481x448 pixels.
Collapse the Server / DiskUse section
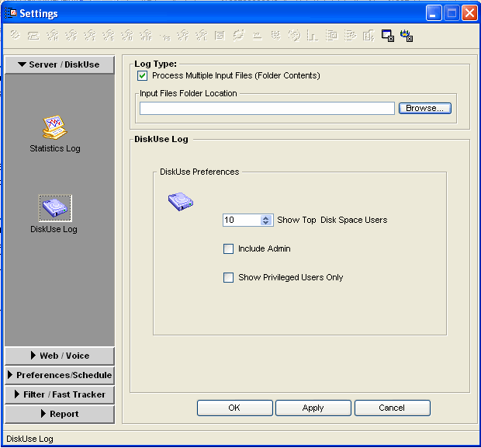pos(60,64)
